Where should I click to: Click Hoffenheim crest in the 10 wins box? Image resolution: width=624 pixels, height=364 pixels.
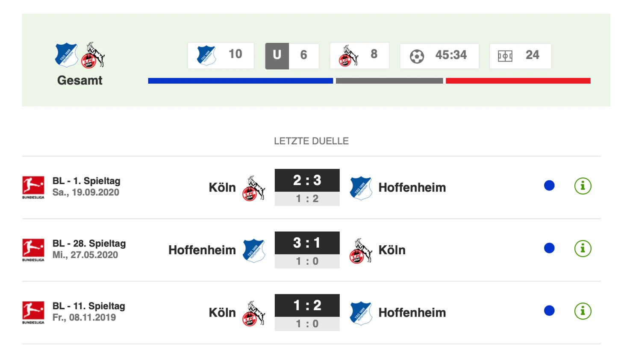pyautogui.click(x=206, y=55)
